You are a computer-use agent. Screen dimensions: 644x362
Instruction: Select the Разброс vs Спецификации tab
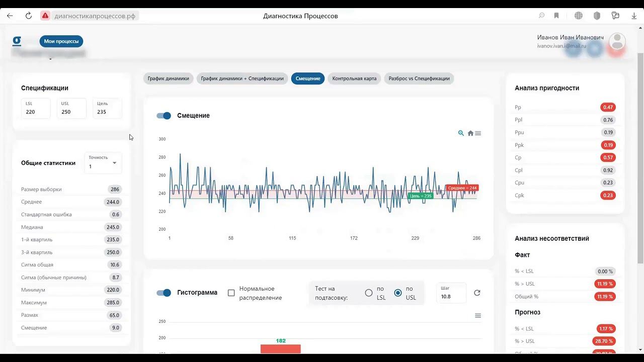tap(419, 78)
